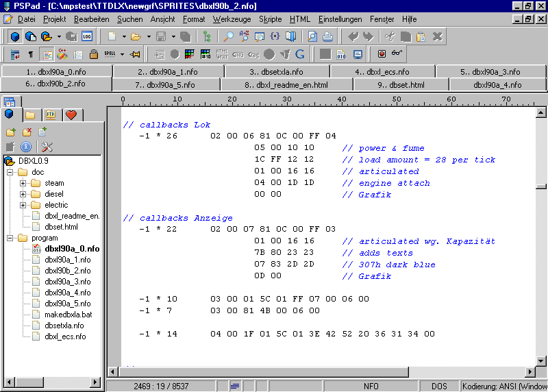Toggle syntax highlighting icon
Image resolution: width=548 pixels, height=392 pixels.
pyautogui.click(x=47, y=54)
